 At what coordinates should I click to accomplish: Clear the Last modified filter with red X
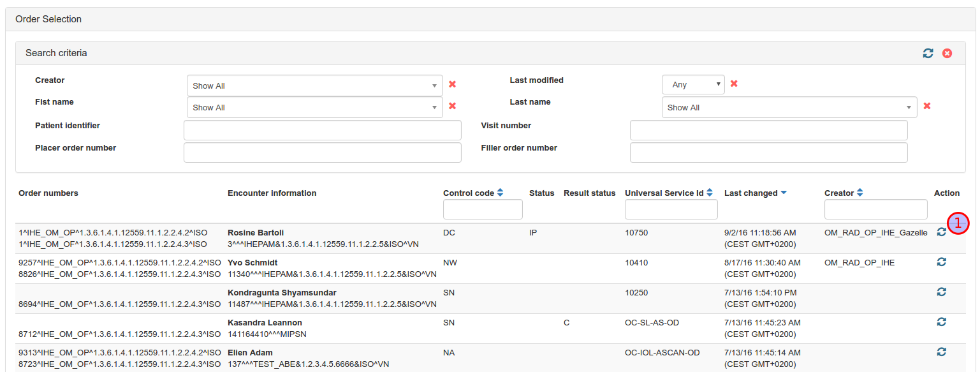(x=734, y=84)
